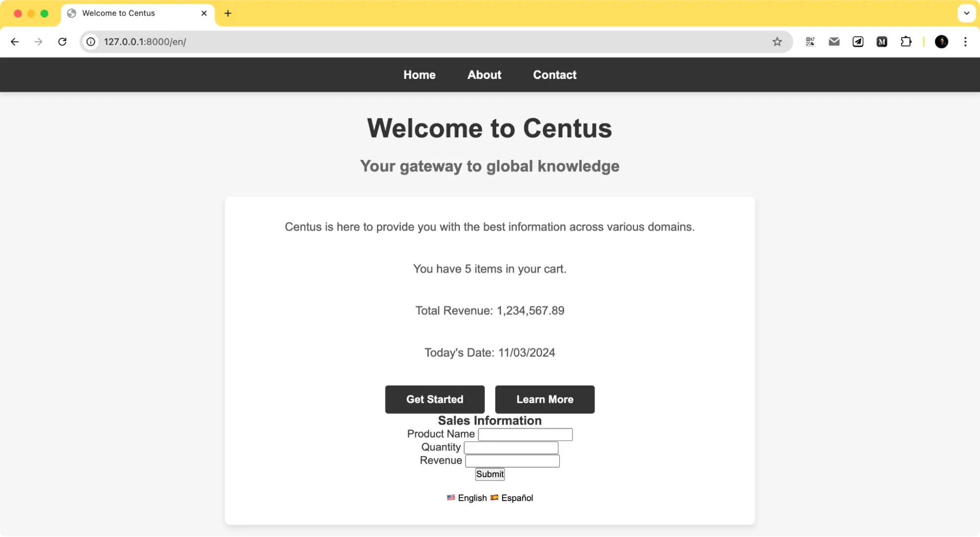Open Chrome three-dot menu

(x=965, y=42)
